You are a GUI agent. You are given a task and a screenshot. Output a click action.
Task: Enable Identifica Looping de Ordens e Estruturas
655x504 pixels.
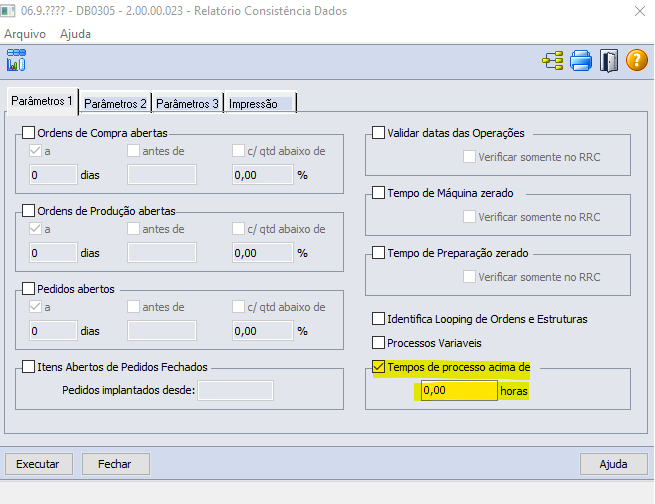pyautogui.click(x=378, y=319)
